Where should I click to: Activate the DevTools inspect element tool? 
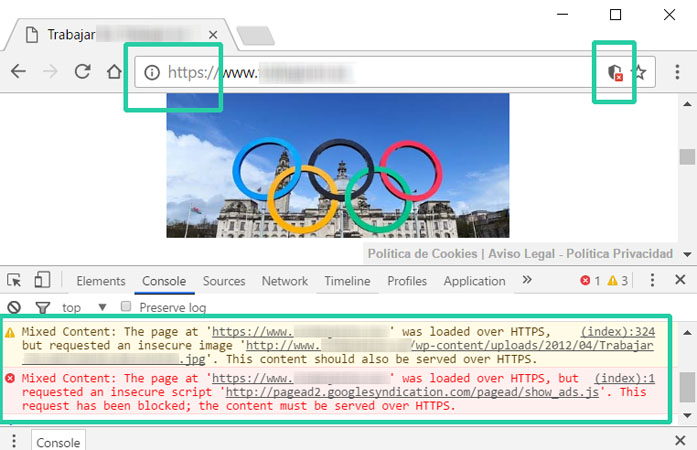[14, 280]
